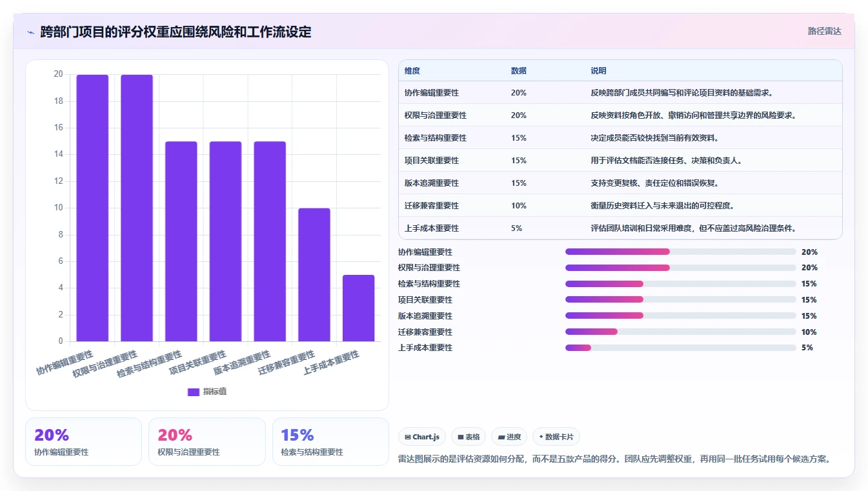Click the 10% value in the table
The height and width of the screenshot is (491, 868).
pos(519,206)
